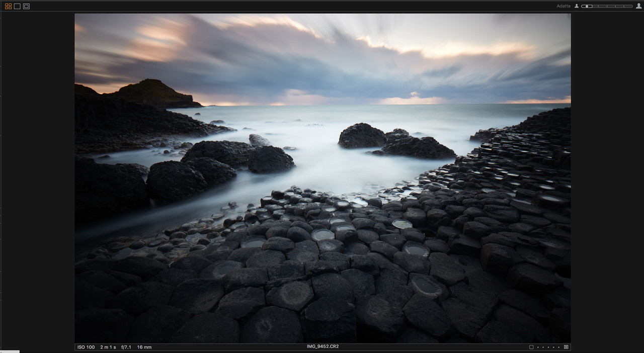The height and width of the screenshot is (353, 644).
Task: Click the f/7.1 aperture value
Action: pos(126,347)
